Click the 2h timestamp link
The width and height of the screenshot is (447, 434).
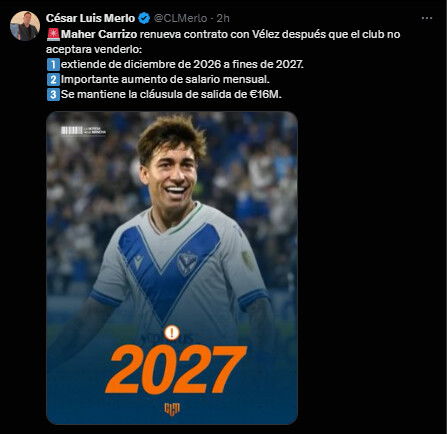(223, 18)
